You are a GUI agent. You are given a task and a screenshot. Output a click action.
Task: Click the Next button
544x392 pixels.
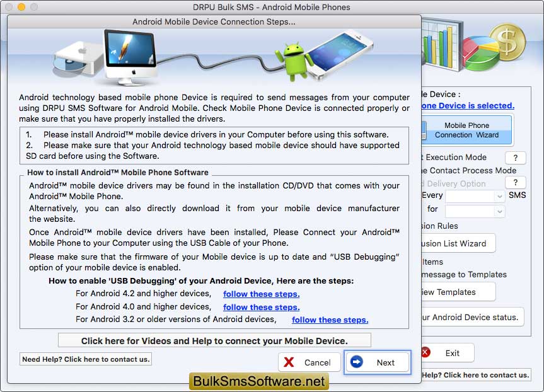(x=378, y=362)
